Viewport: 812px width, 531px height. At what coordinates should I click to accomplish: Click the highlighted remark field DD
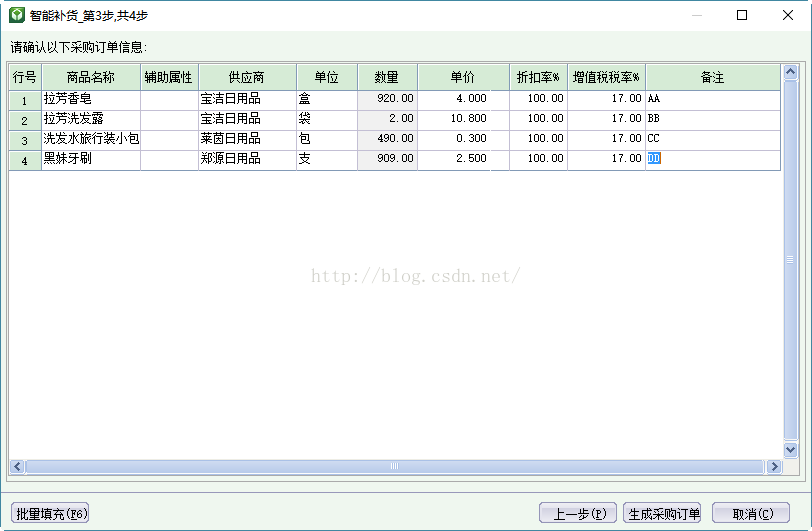tap(713, 160)
